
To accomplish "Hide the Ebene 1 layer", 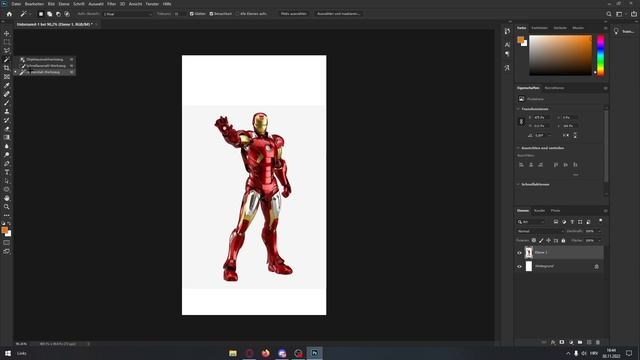I will pyautogui.click(x=519, y=253).
